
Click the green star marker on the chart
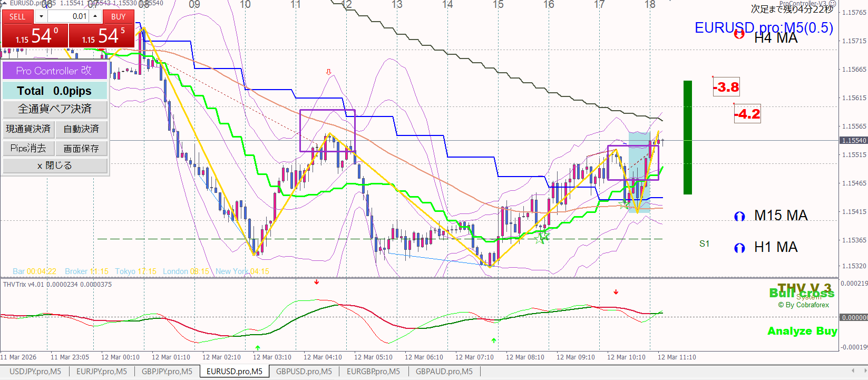click(x=542, y=237)
